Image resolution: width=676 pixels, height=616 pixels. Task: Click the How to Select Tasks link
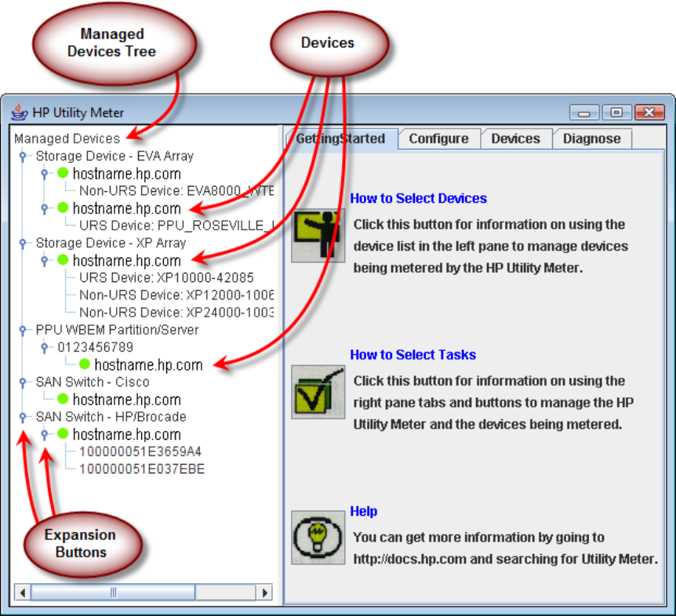click(413, 354)
